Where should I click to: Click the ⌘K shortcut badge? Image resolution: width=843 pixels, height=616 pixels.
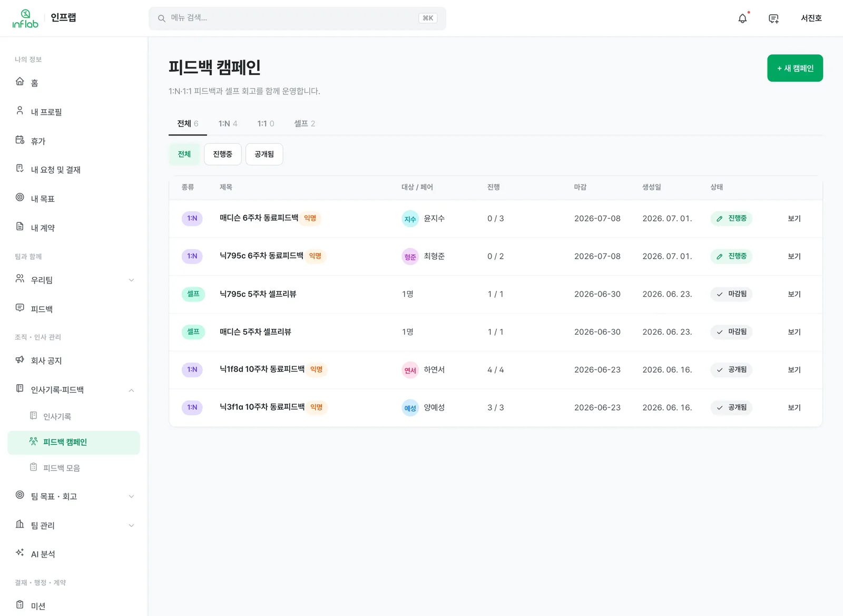(x=428, y=18)
